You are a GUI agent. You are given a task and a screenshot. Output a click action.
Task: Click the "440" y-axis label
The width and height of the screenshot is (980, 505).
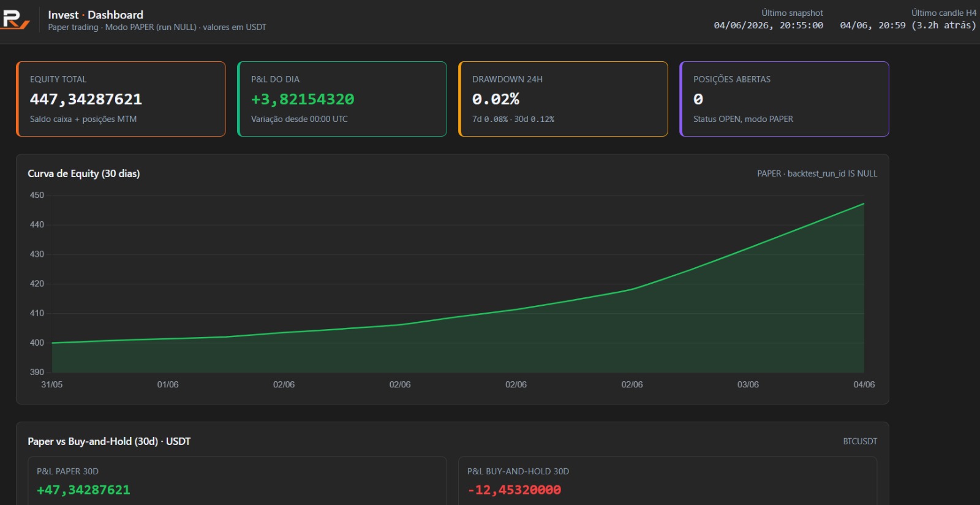point(37,225)
